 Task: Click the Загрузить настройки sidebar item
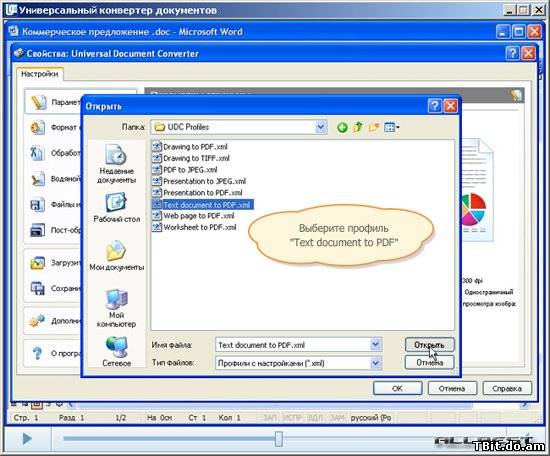coord(54,263)
